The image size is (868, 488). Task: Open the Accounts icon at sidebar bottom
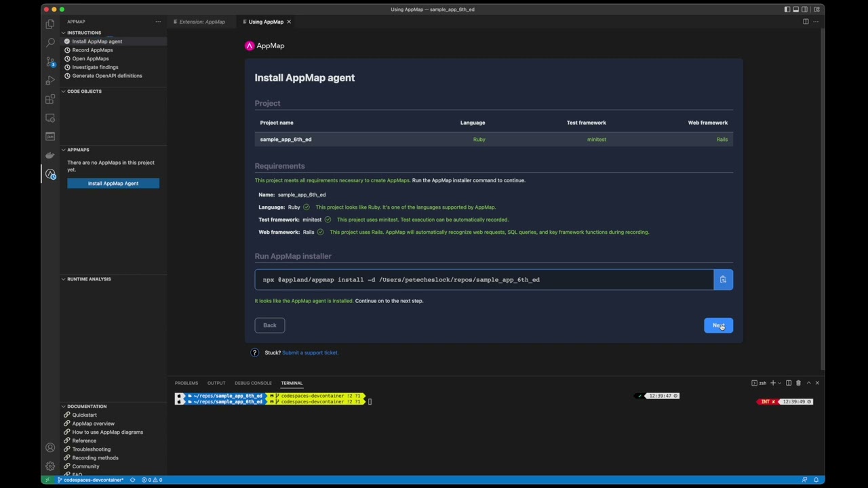click(x=50, y=448)
